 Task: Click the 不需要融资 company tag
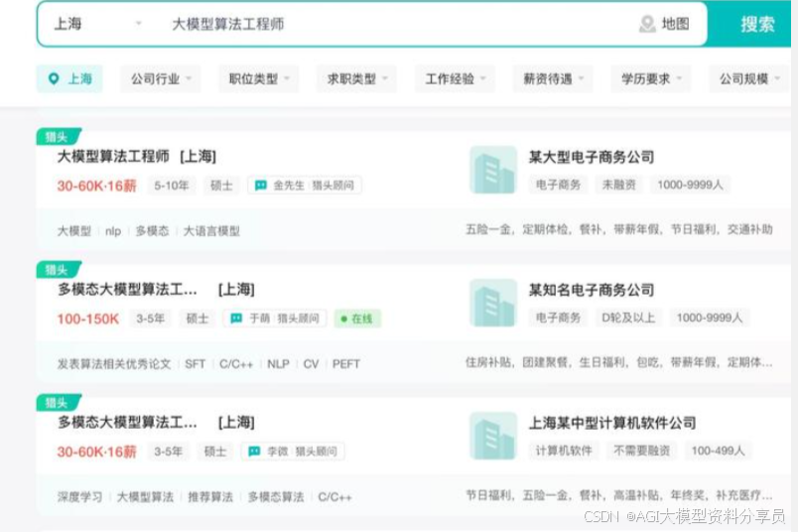click(642, 451)
